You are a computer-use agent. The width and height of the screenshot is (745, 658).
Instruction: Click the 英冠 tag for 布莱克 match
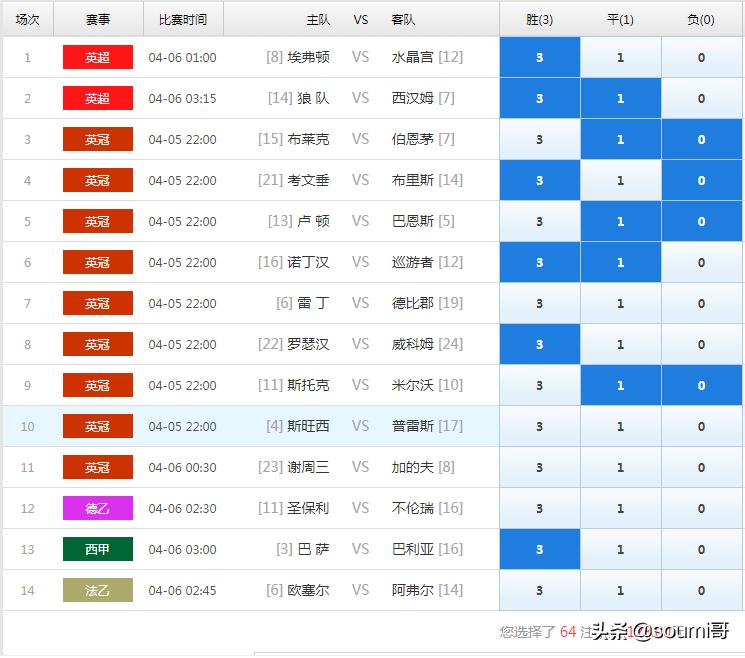(x=98, y=139)
